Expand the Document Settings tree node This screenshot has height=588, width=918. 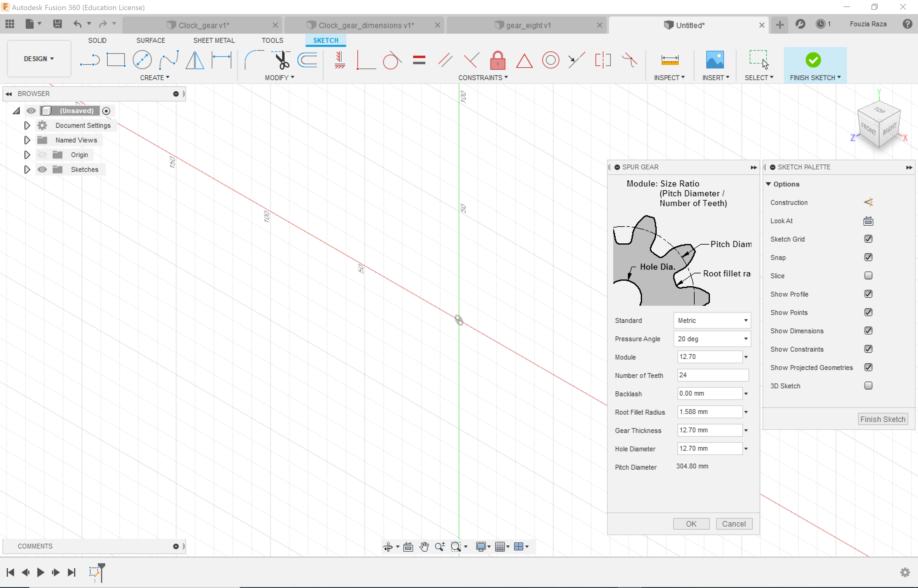(x=27, y=125)
